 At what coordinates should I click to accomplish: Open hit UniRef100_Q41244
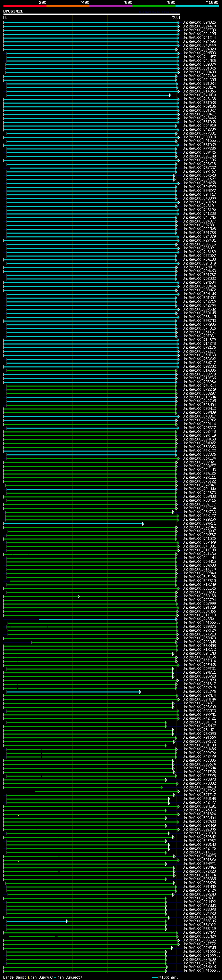click(199, 38)
